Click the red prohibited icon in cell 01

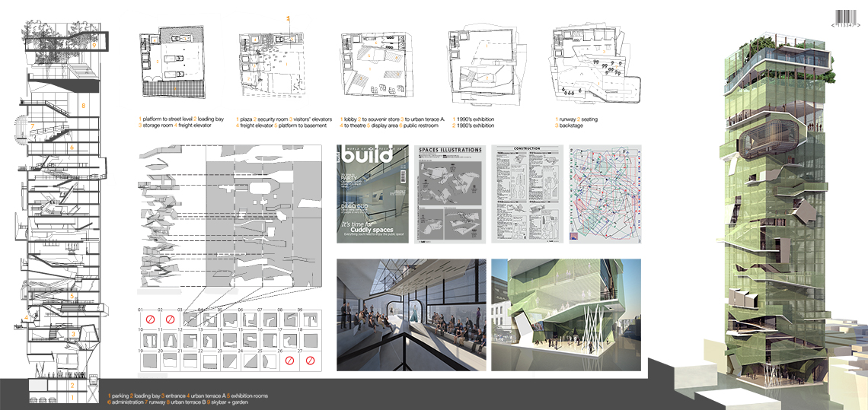149,321
